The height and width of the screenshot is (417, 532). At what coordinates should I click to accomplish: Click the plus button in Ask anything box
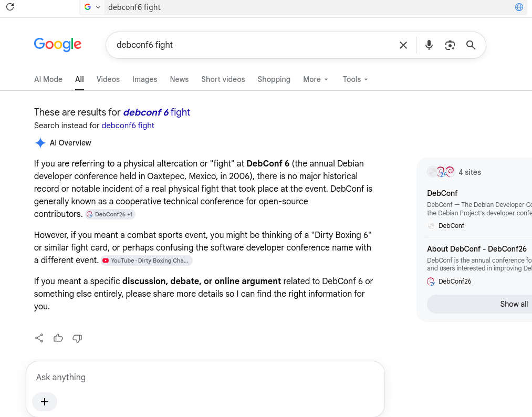[x=45, y=402]
